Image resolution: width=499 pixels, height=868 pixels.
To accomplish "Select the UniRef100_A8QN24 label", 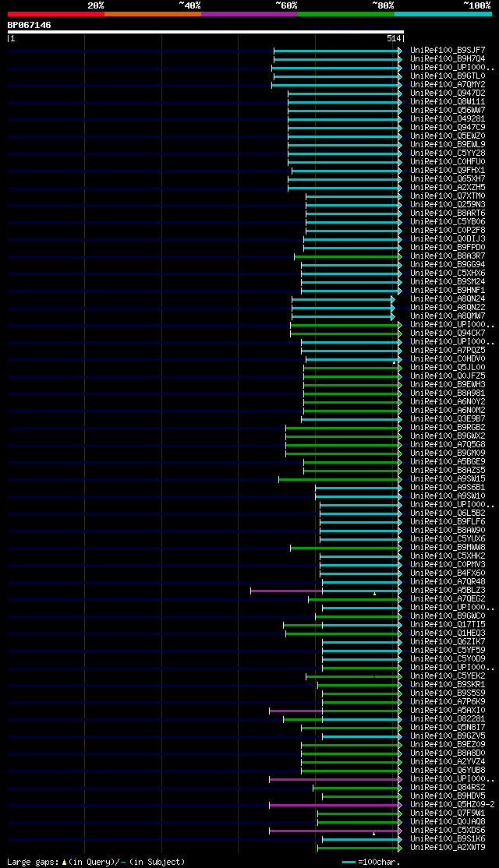I will tap(448, 299).
